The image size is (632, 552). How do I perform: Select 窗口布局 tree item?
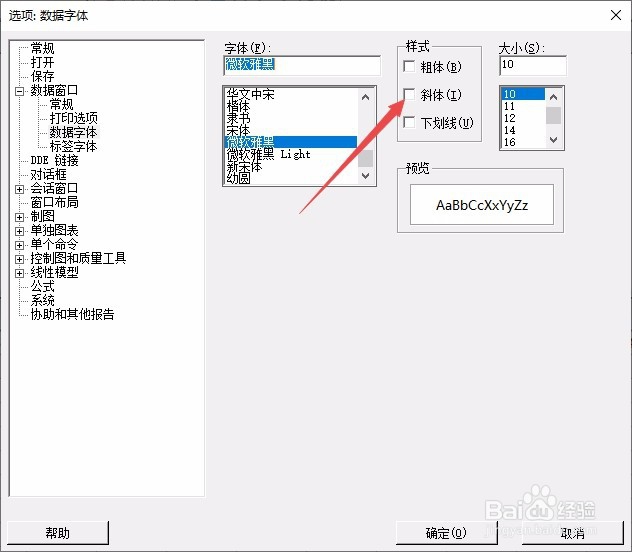click(54, 202)
